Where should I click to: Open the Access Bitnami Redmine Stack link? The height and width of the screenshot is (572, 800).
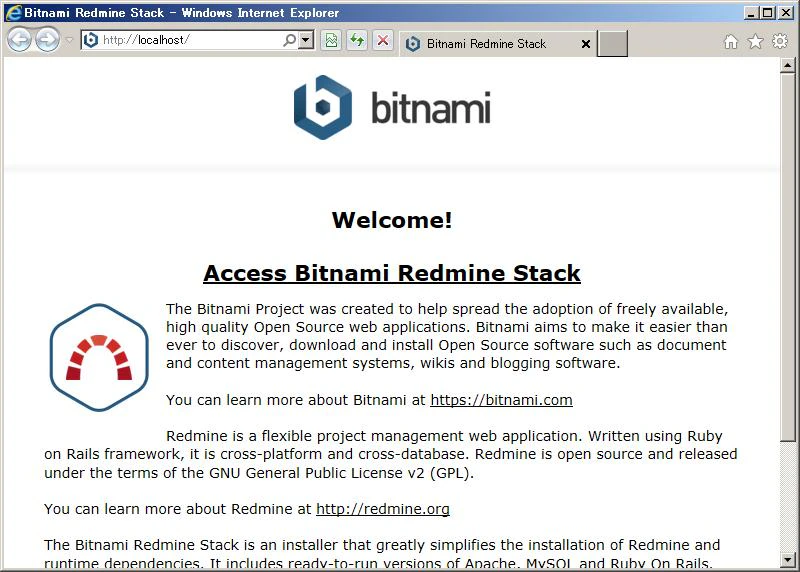point(392,273)
